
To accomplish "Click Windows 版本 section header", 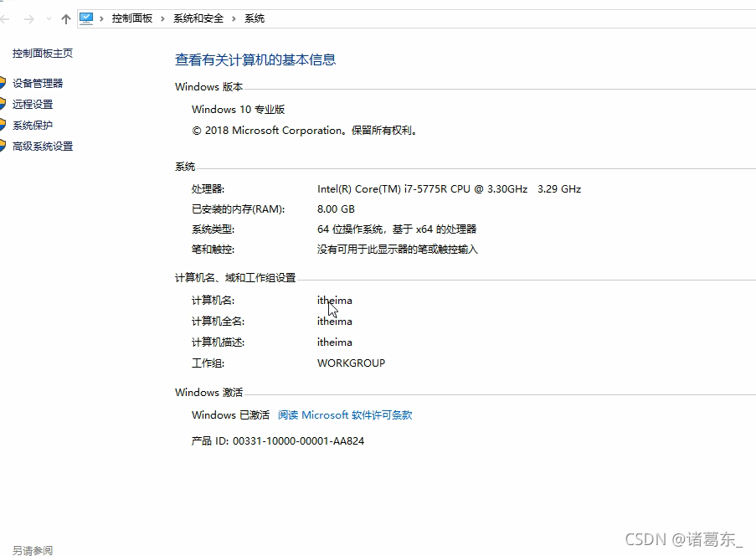I will [x=208, y=87].
